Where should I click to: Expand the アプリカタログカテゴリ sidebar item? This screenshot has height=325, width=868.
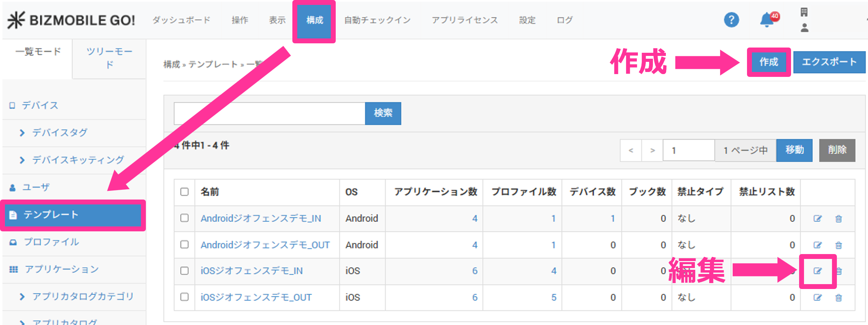click(83, 297)
